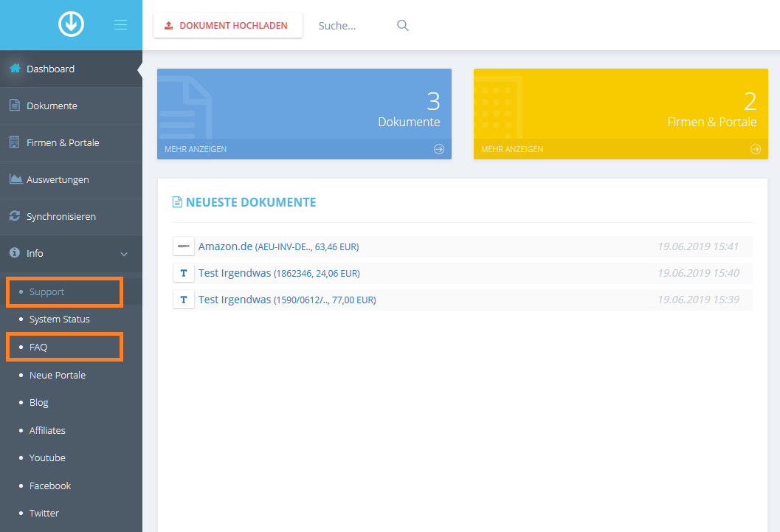Click the upload icon in Dokument Hochladen button
This screenshot has width=780, height=532.
pos(169,25)
